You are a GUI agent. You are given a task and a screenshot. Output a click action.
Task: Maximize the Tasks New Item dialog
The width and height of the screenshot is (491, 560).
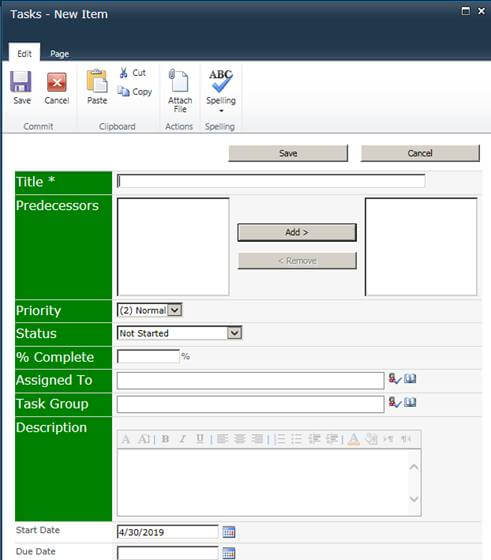466,11
